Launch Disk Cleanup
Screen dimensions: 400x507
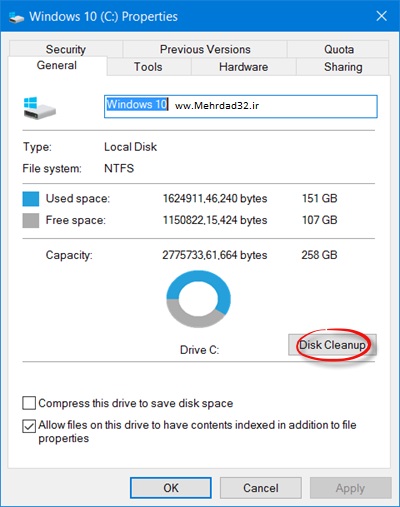point(332,345)
